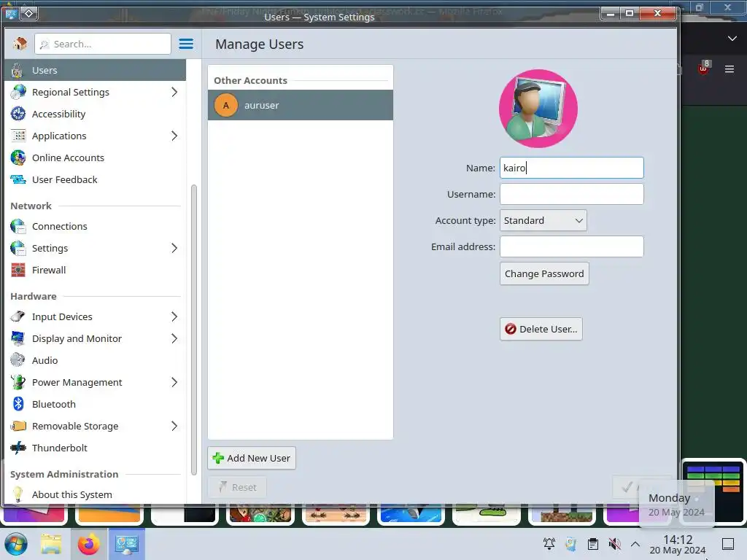This screenshot has width=747, height=560.
Task: Click the Connections network icon
Action: (x=18, y=226)
